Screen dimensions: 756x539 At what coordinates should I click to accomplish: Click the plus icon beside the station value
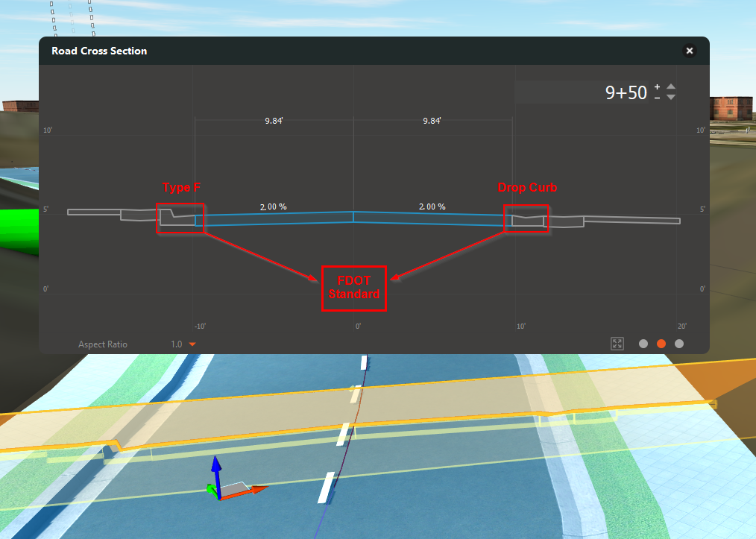pos(658,87)
